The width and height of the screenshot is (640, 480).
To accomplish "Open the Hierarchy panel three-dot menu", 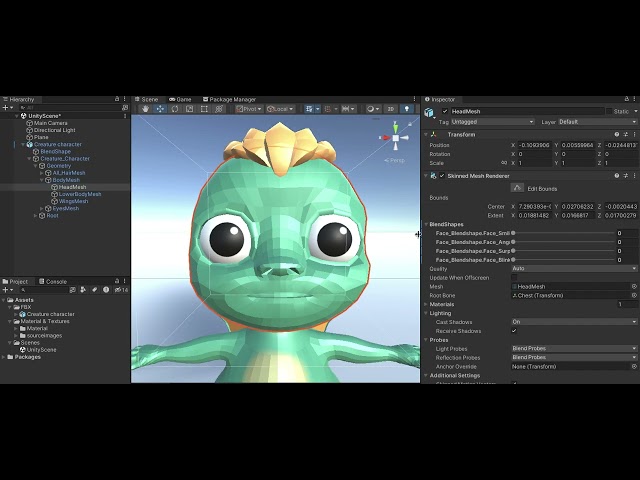I will point(124,99).
